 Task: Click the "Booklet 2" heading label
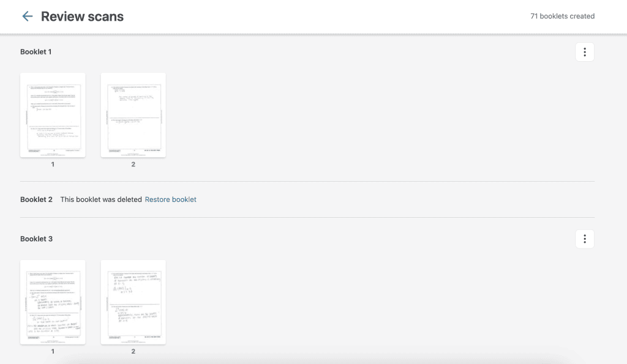pyautogui.click(x=36, y=199)
